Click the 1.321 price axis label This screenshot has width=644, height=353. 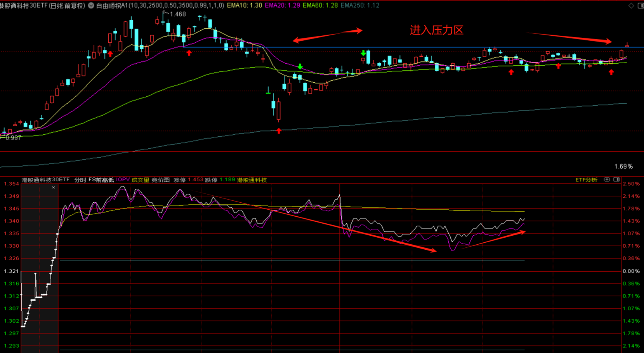coord(11,271)
